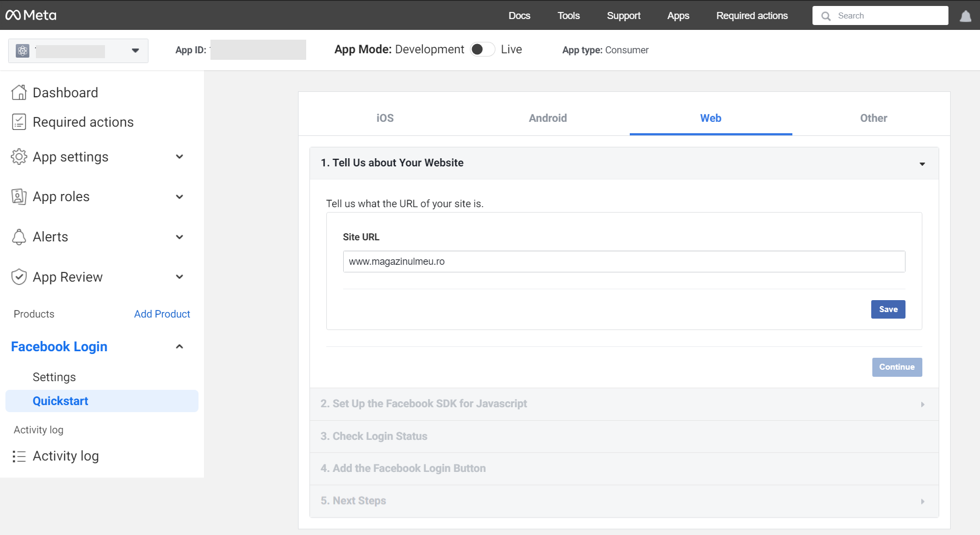Open App settings via the gear icon
This screenshot has width=980, height=535.
click(x=19, y=157)
